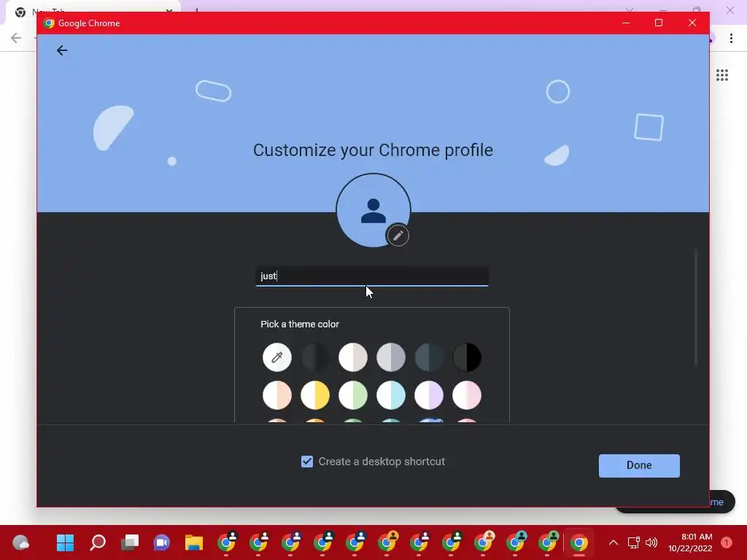Open Task View from the taskbar
Image resolution: width=747 pixels, height=560 pixels.
click(130, 542)
